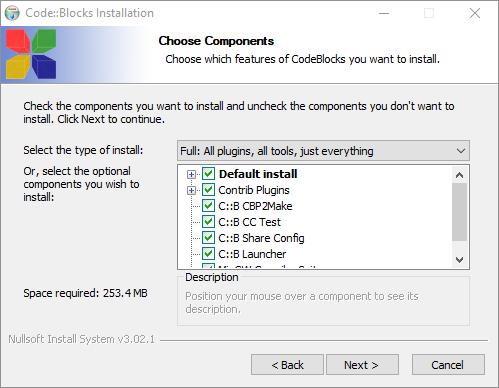Toggle the C::B CBP2Make checkbox
The height and width of the screenshot is (388, 499).
(209, 206)
